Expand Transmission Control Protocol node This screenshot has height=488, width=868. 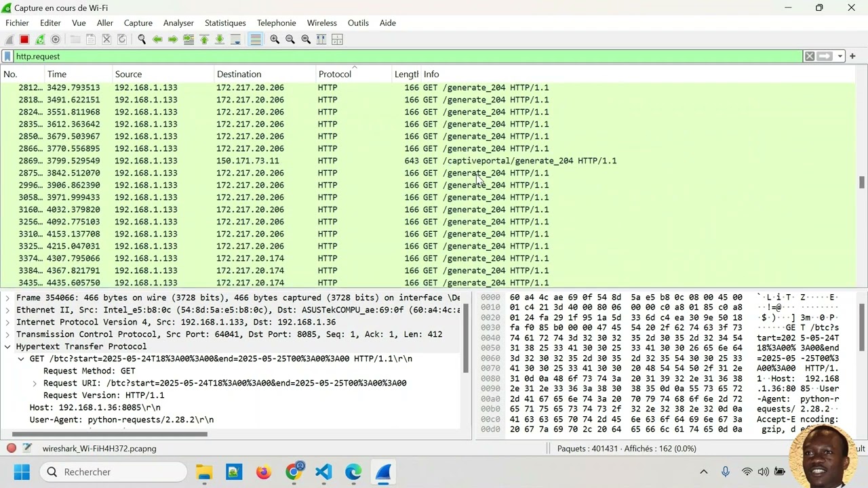(7, 334)
